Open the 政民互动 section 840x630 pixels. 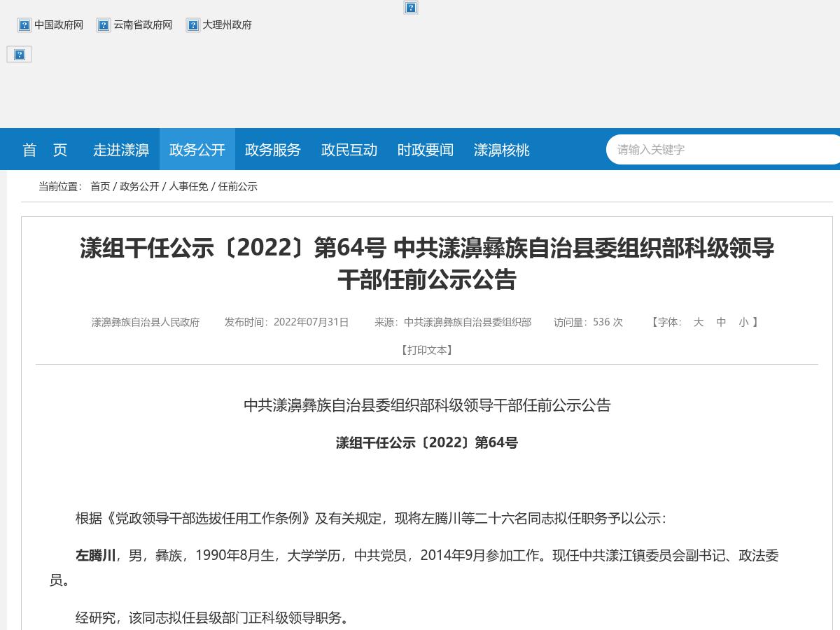(x=349, y=149)
